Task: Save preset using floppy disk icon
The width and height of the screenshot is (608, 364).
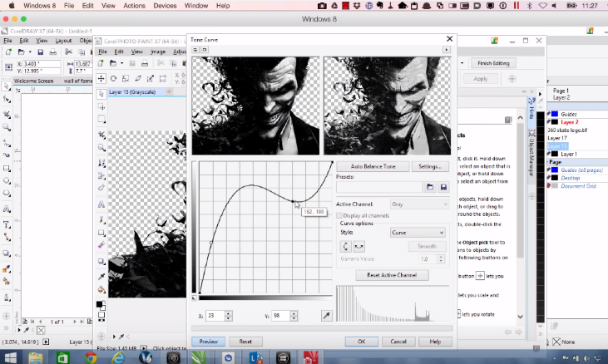Action: [x=443, y=188]
